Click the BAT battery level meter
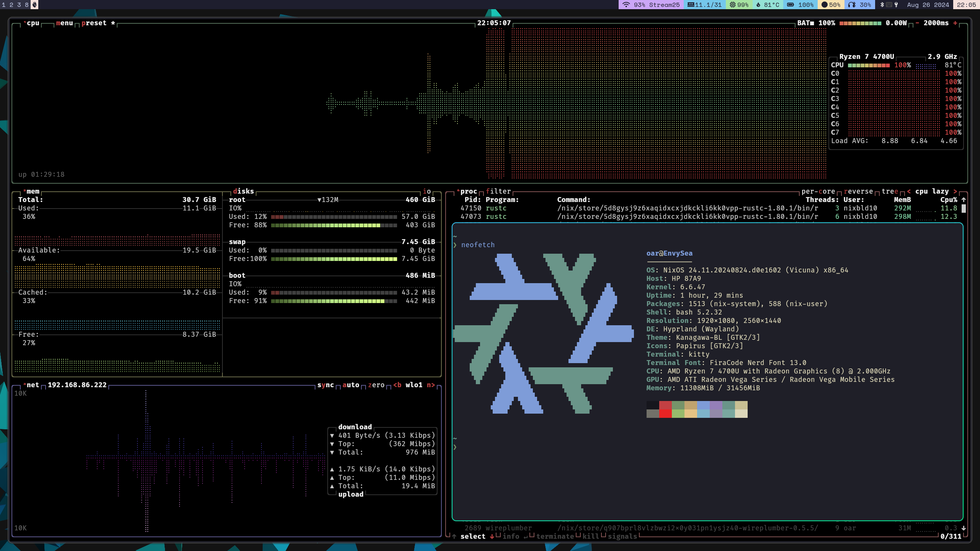The height and width of the screenshot is (551, 980). pos(861,23)
